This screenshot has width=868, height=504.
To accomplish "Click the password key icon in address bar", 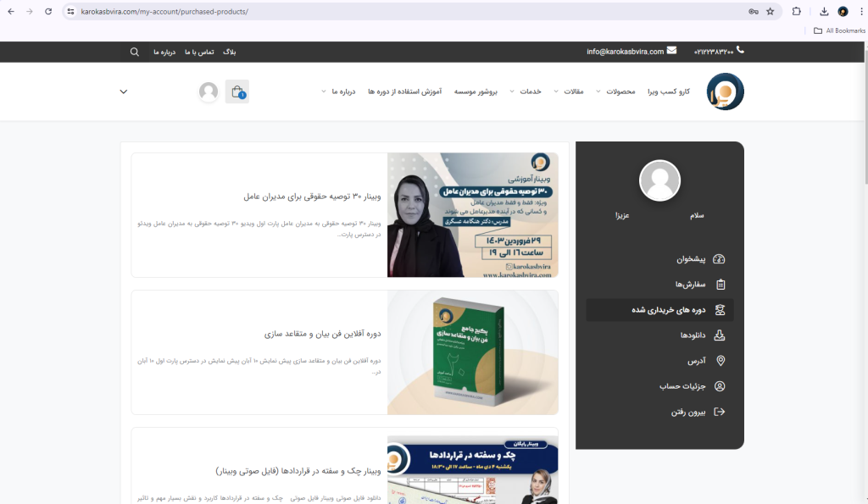I will coord(754,11).
